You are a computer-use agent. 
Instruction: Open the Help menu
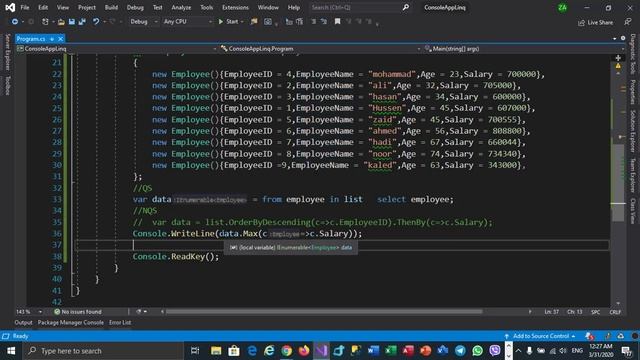point(293,7)
